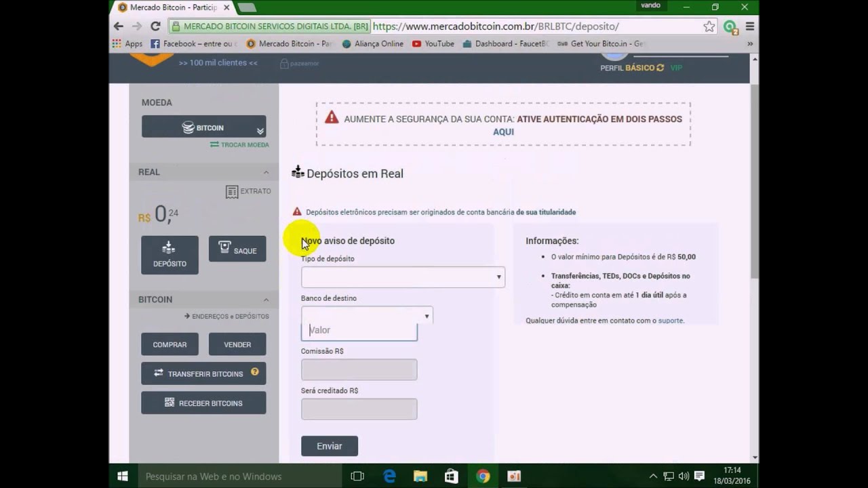The width and height of the screenshot is (868, 488).
Task: Click the Valor input field
Action: (359, 330)
